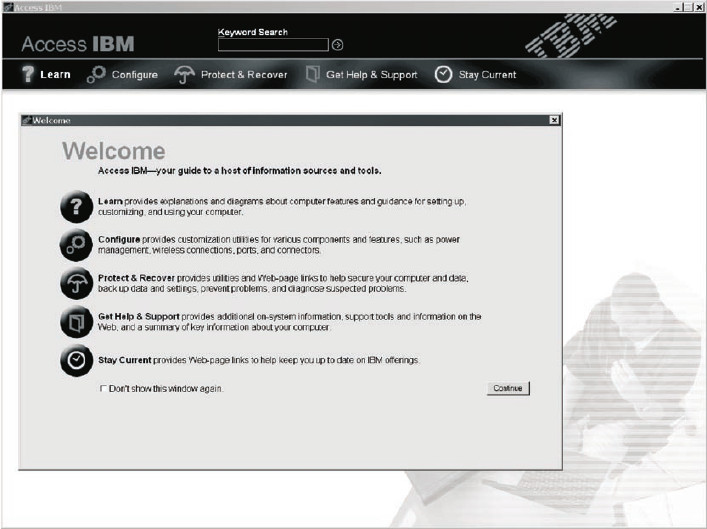Click the IBM logo in the header

[x=571, y=36]
